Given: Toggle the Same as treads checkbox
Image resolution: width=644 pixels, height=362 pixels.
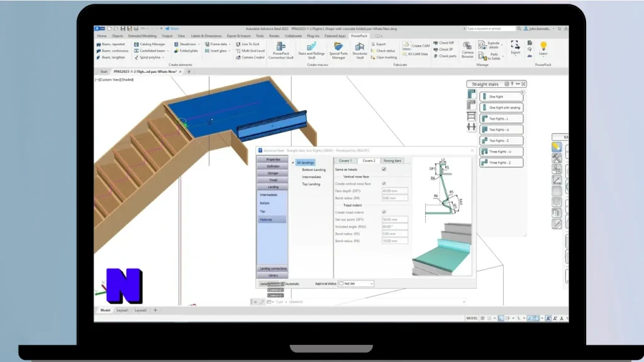Looking at the screenshot, I should (x=384, y=170).
